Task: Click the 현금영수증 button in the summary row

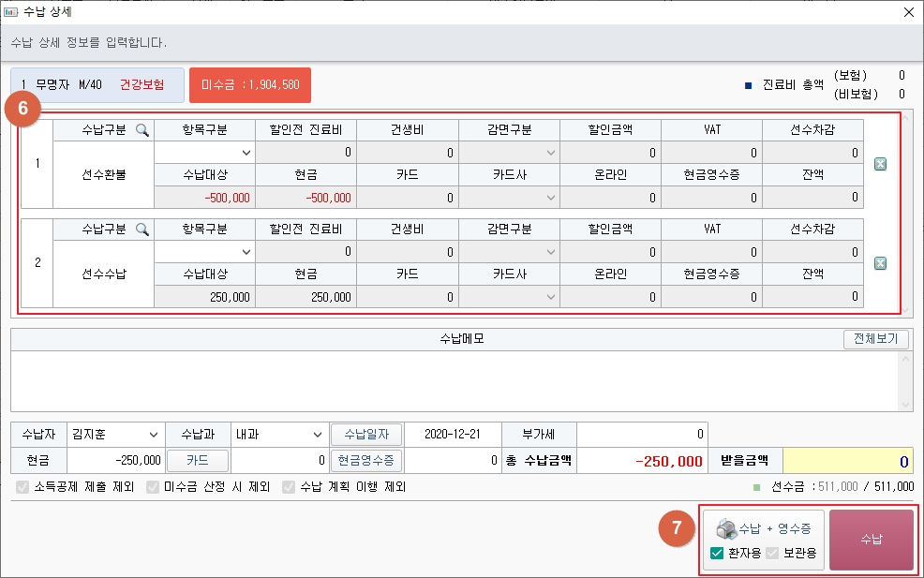Action: (x=365, y=461)
